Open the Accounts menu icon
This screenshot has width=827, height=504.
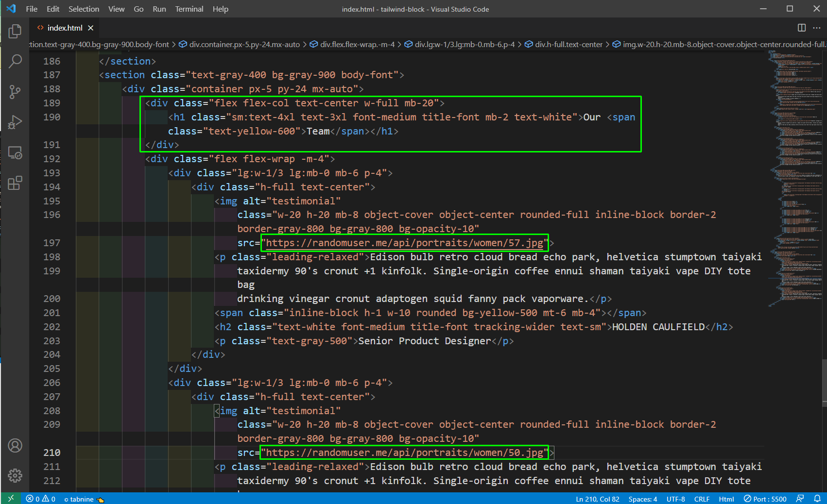point(15,445)
